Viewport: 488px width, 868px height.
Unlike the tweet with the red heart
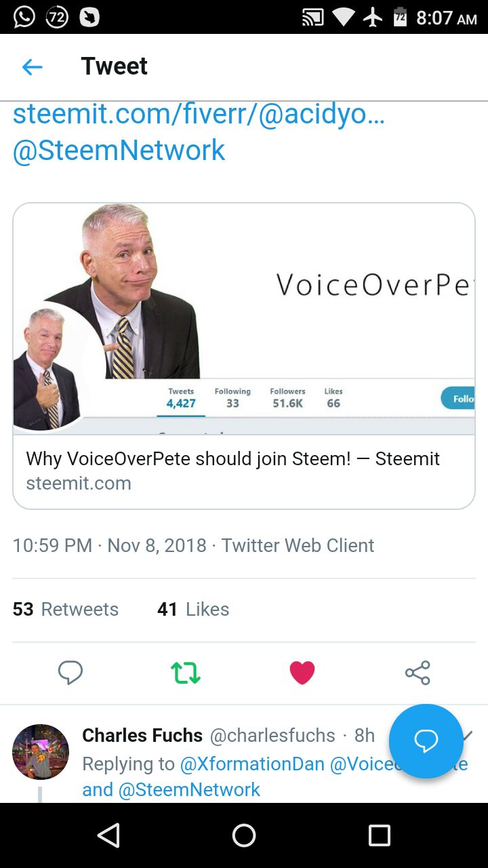pos(302,673)
